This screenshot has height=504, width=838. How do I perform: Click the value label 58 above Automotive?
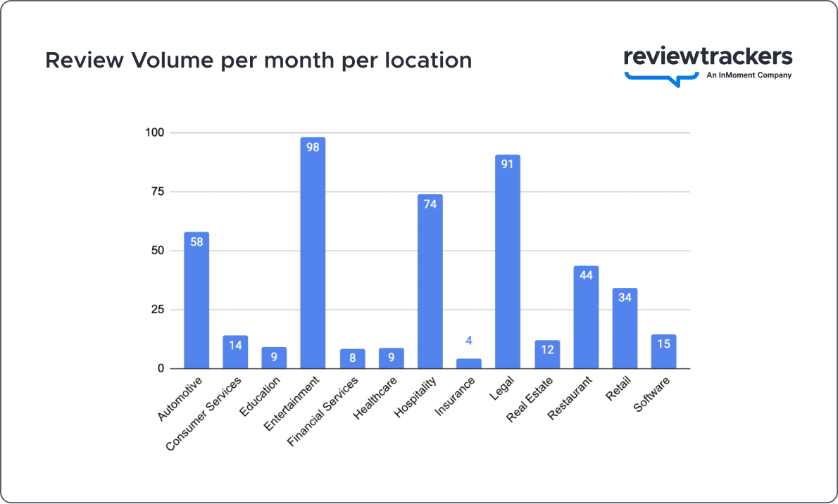196,243
